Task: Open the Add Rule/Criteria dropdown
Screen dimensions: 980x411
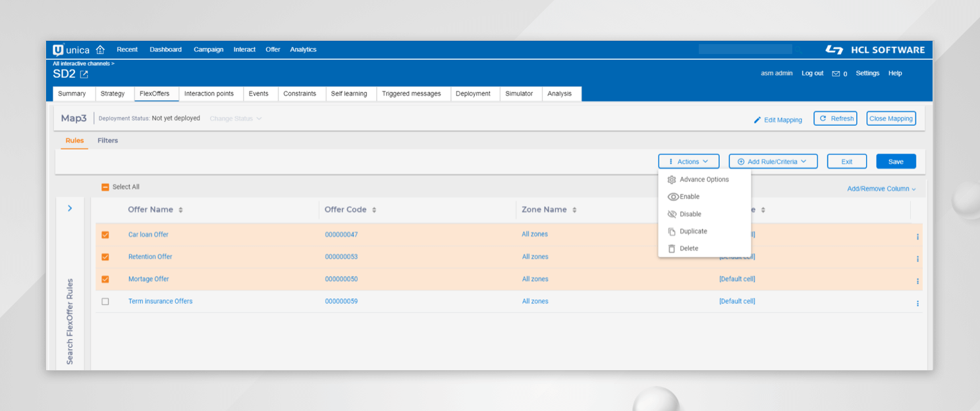Action: click(x=773, y=161)
